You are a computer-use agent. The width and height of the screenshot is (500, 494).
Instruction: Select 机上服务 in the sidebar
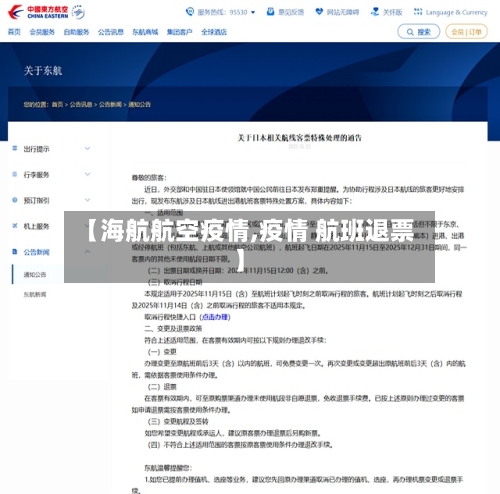[x=36, y=226]
